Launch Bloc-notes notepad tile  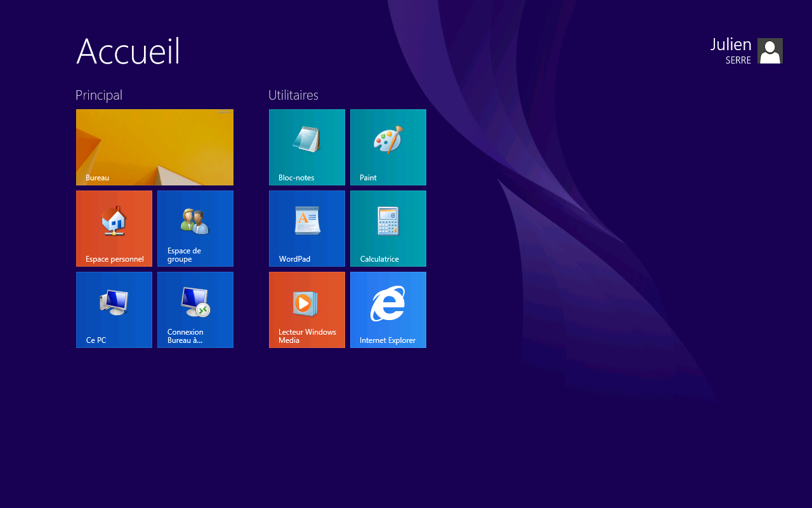[x=307, y=147]
